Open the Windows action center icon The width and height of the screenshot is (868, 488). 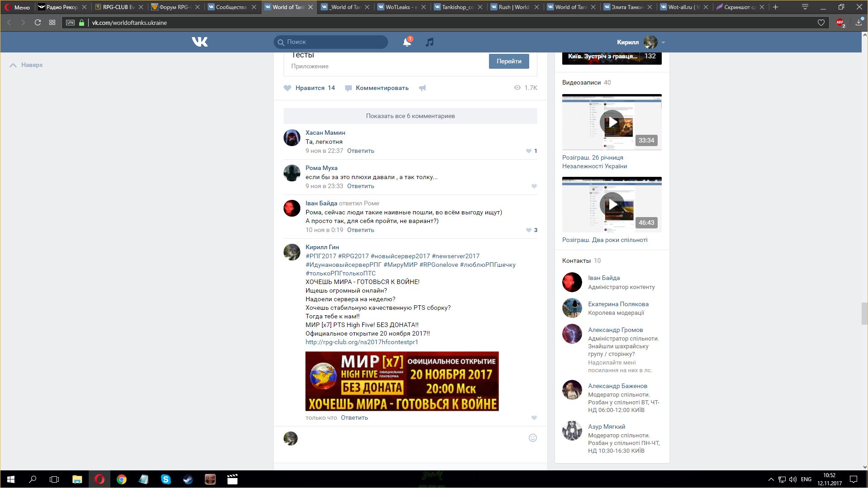854,479
